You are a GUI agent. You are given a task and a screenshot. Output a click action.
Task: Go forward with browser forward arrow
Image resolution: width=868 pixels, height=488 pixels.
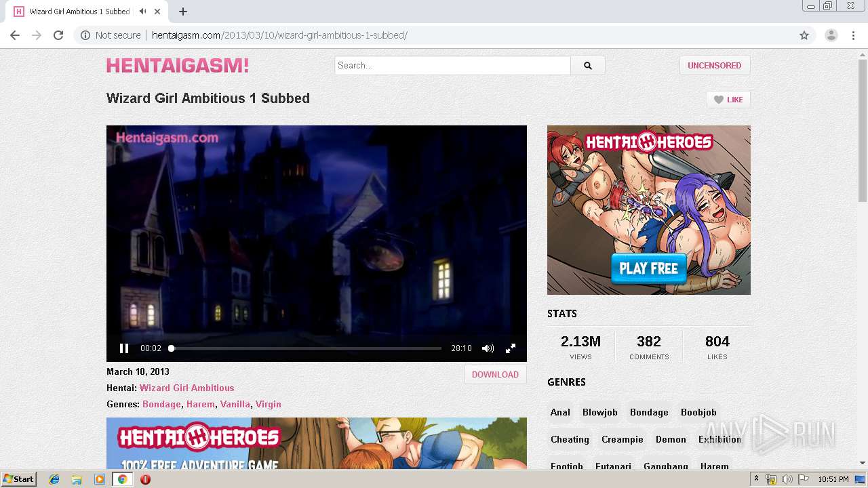click(x=37, y=35)
